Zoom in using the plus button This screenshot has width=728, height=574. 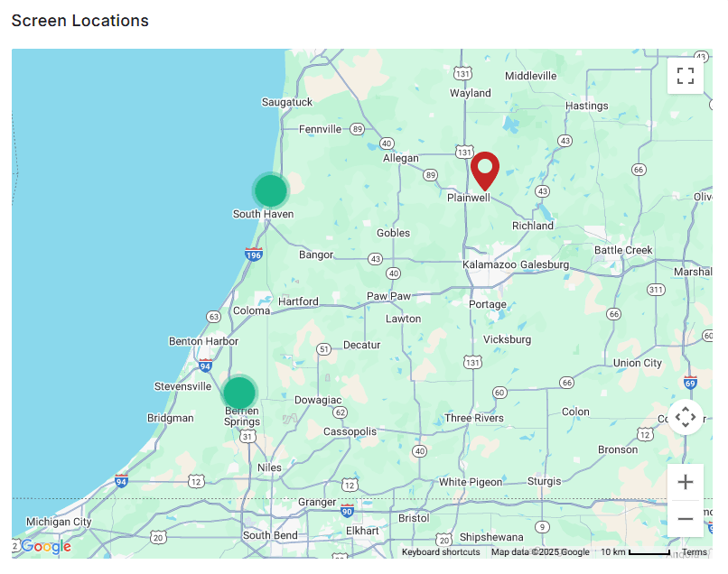[686, 481]
